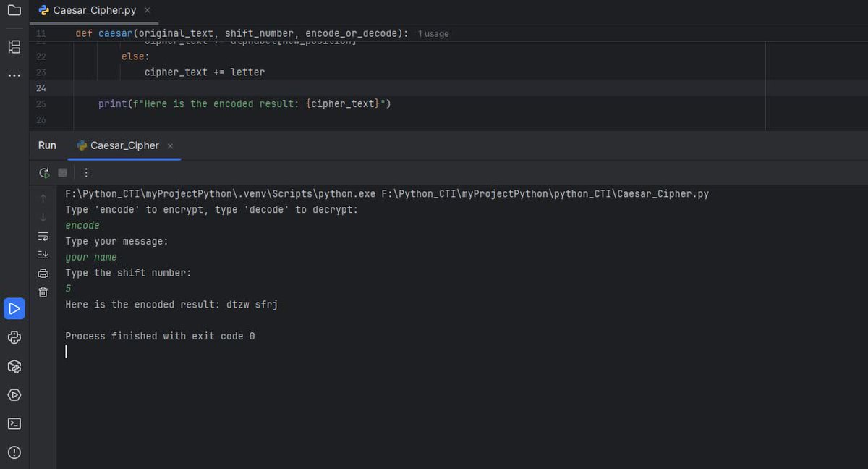Click 'Process finished with exit code 0'

pyautogui.click(x=160, y=337)
